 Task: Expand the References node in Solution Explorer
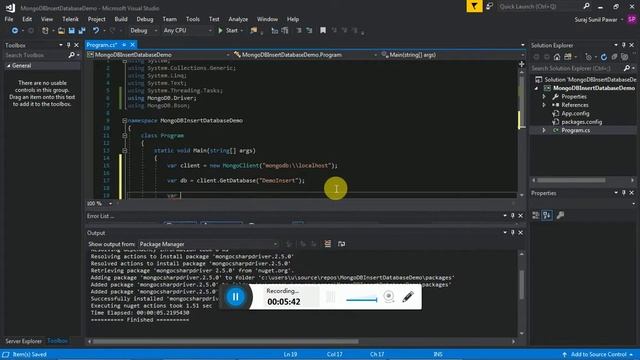(x=544, y=105)
